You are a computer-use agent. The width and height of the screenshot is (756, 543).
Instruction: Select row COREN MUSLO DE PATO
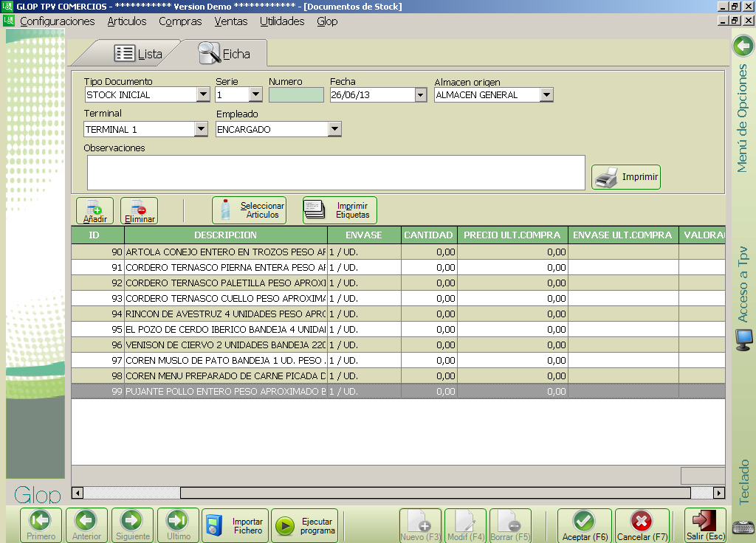[x=398, y=360]
